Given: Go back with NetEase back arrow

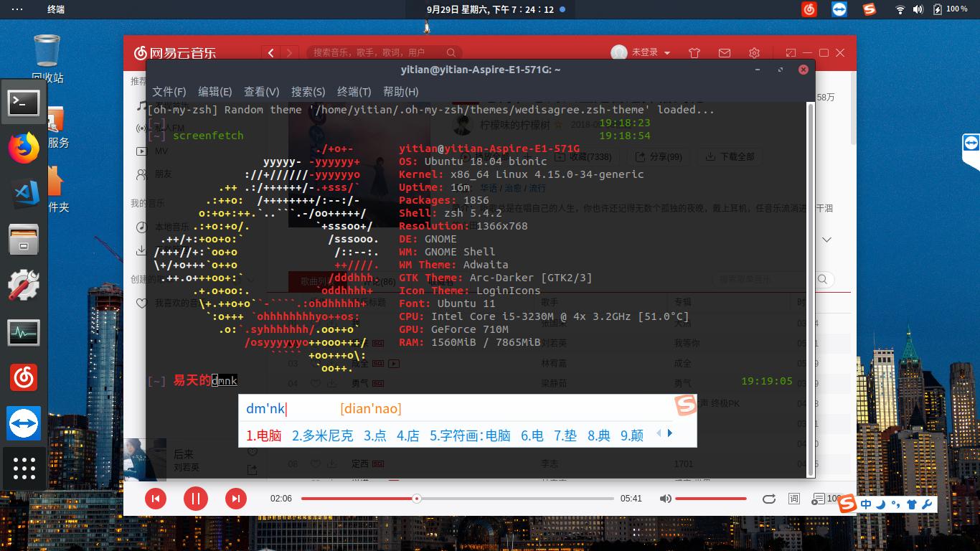Looking at the screenshot, I should (x=271, y=52).
